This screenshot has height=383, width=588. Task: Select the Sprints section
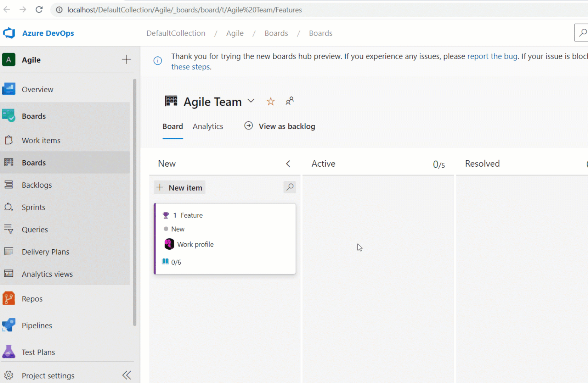click(33, 207)
